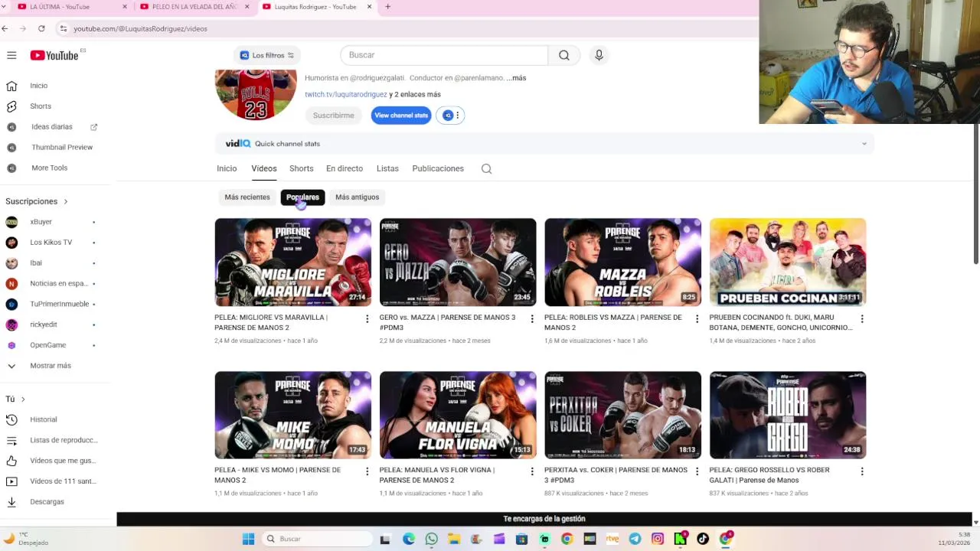Open the YouTube hamburger guide menu
This screenshot has height=551, width=980.
coord(11,55)
